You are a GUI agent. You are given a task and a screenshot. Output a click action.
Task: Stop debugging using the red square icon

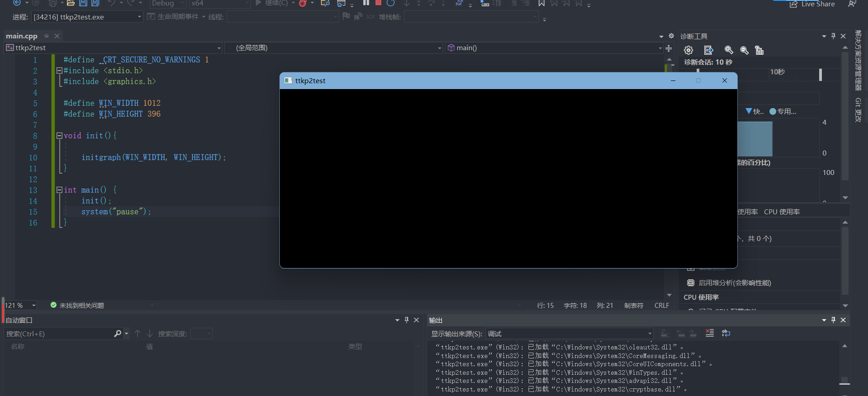[378, 3]
